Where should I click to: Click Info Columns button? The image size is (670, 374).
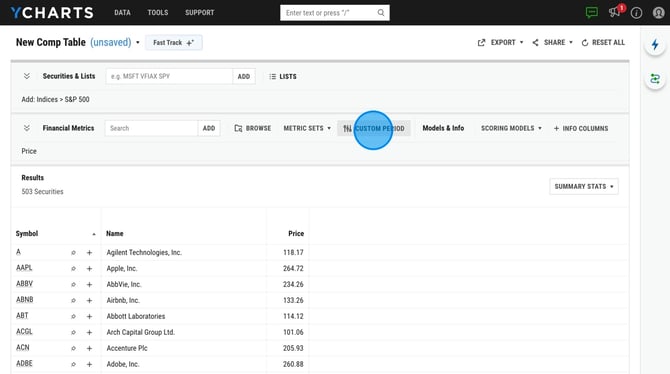click(x=581, y=128)
